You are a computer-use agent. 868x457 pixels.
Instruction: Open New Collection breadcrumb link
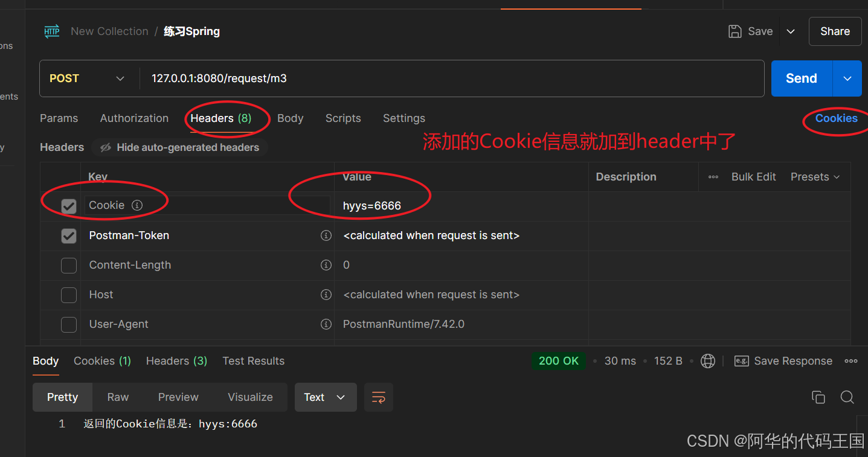(109, 31)
